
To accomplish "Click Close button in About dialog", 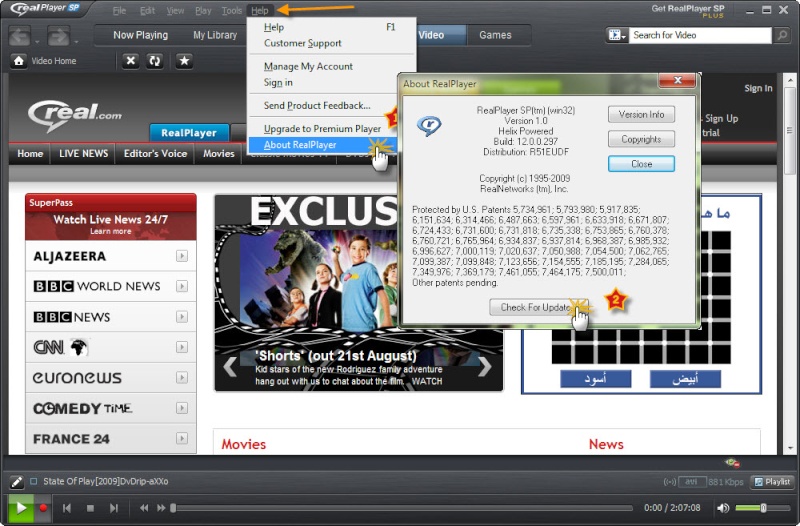I will [641, 164].
